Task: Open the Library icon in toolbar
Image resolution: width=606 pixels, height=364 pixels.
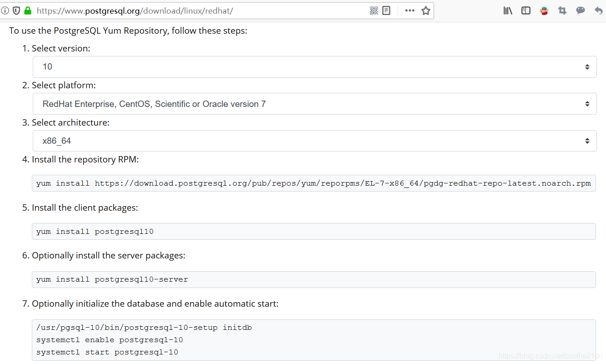Action: coord(508,10)
